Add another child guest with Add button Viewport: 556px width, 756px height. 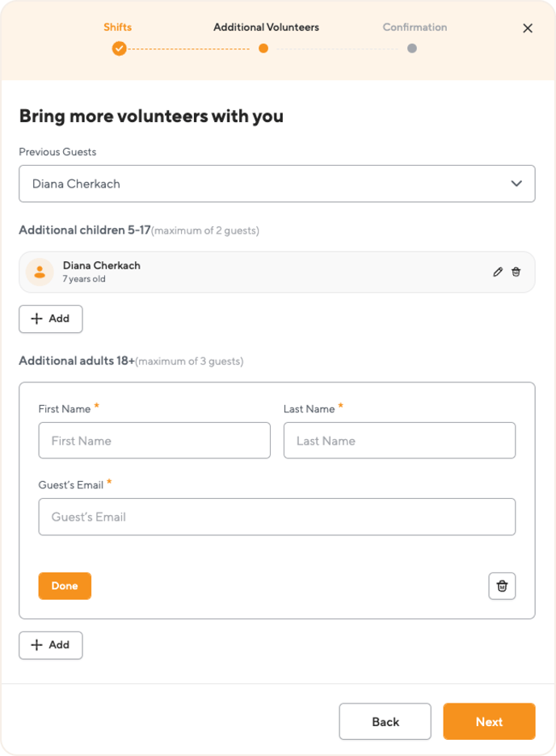click(x=51, y=319)
